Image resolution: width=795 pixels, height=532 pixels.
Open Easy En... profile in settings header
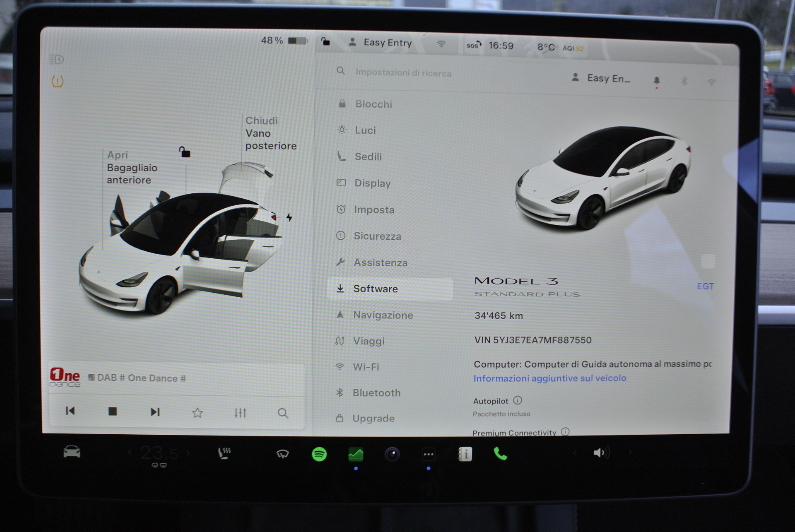coord(601,78)
